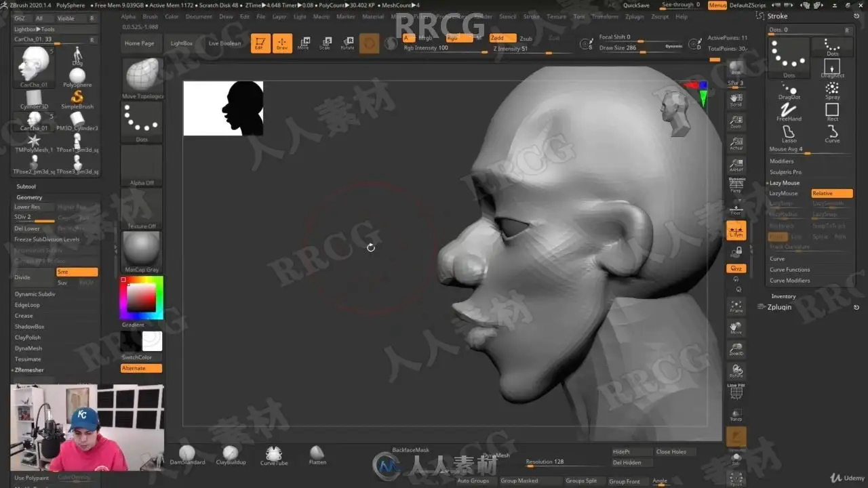Toggle the Floor grid

click(x=736, y=208)
